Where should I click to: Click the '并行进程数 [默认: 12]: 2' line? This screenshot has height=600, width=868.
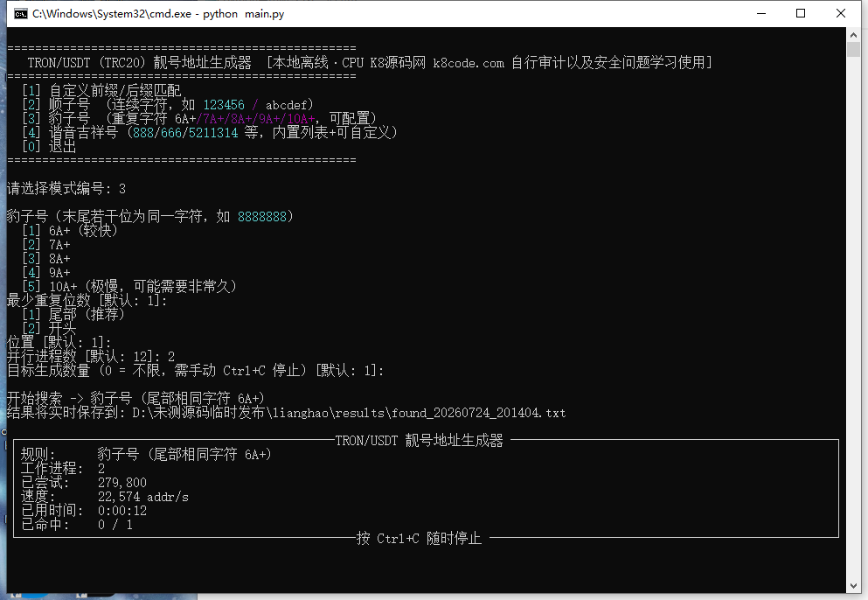[91, 356]
